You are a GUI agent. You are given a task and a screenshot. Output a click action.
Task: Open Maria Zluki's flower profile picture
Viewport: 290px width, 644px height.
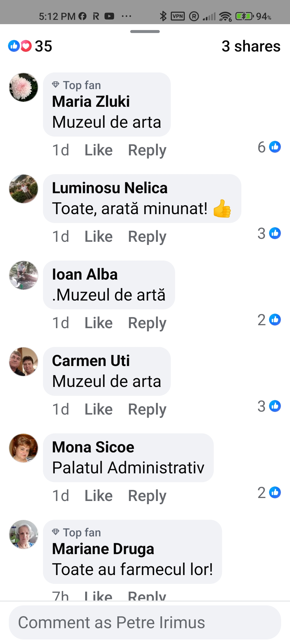coord(24,87)
